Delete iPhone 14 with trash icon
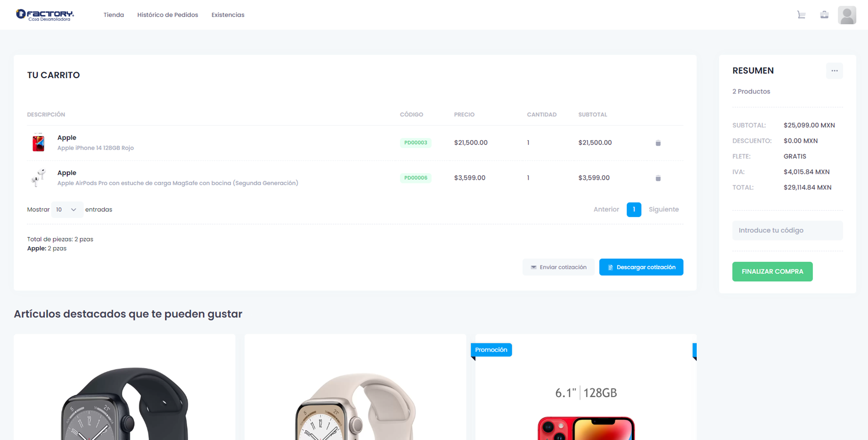868x440 pixels. 658,143
